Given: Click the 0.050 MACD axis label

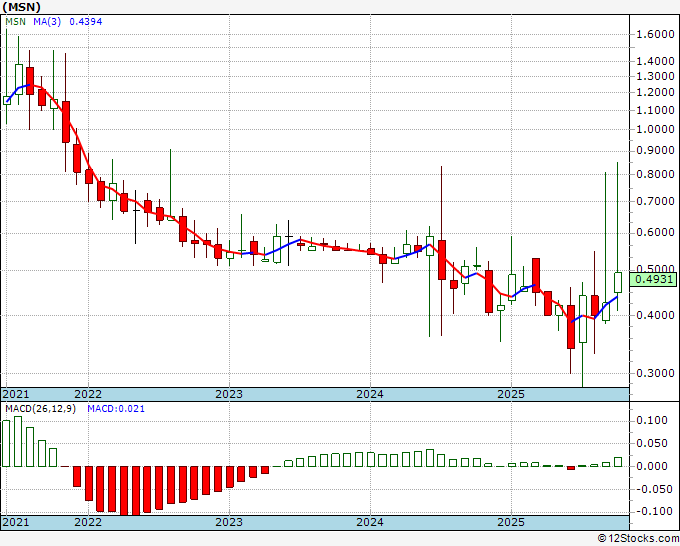Looking at the screenshot, I should (652, 443).
